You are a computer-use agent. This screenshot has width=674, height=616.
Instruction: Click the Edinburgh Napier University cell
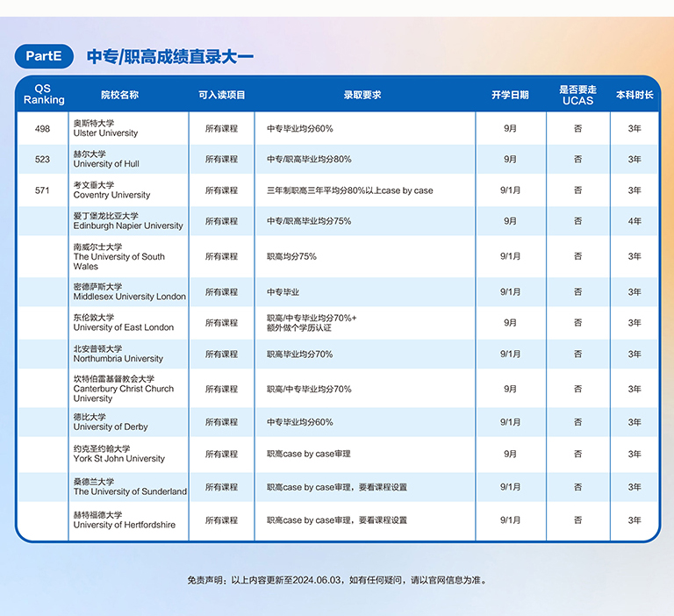point(128,221)
